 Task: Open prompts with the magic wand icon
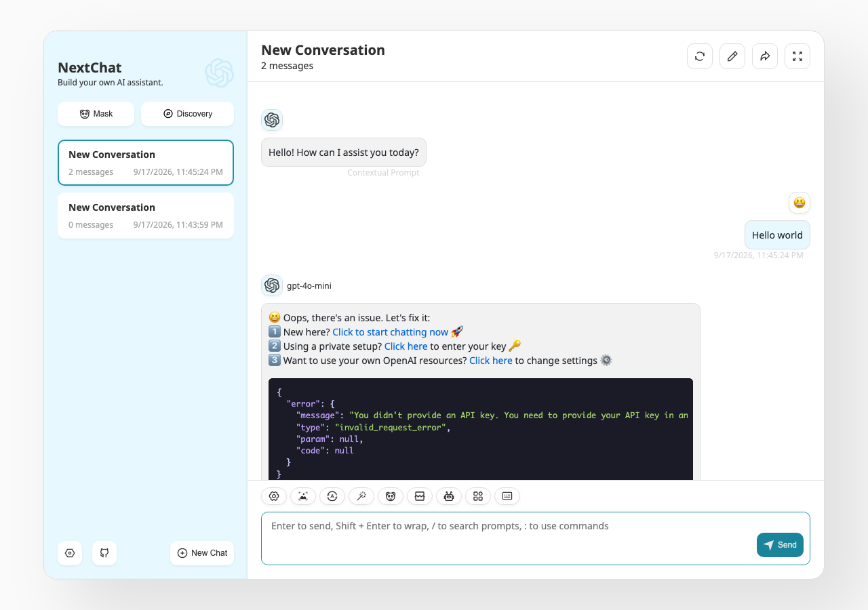tap(361, 496)
